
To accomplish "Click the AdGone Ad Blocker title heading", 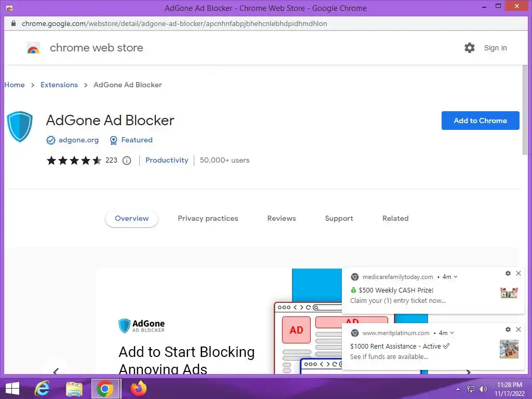I will 110,121.
